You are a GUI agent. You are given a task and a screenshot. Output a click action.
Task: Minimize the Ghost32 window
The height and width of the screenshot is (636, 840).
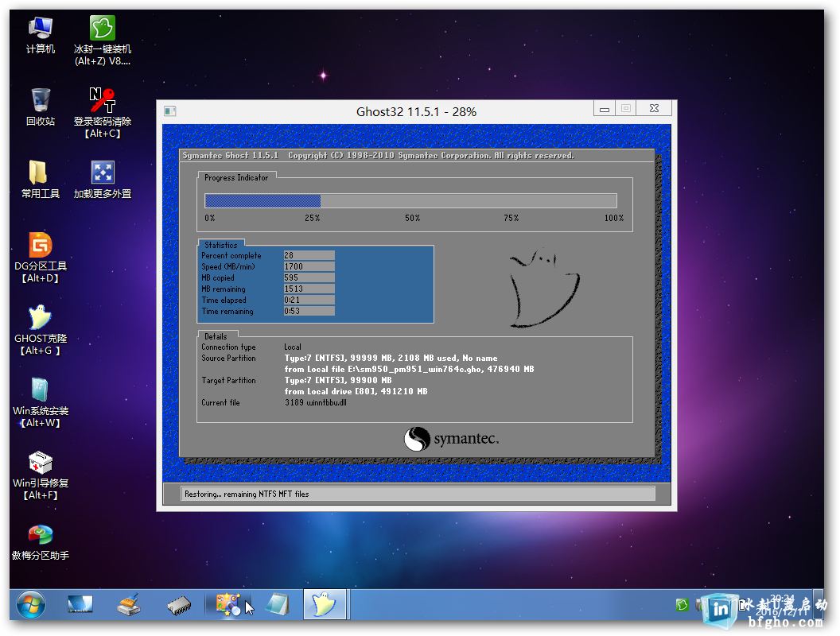coord(605,109)
